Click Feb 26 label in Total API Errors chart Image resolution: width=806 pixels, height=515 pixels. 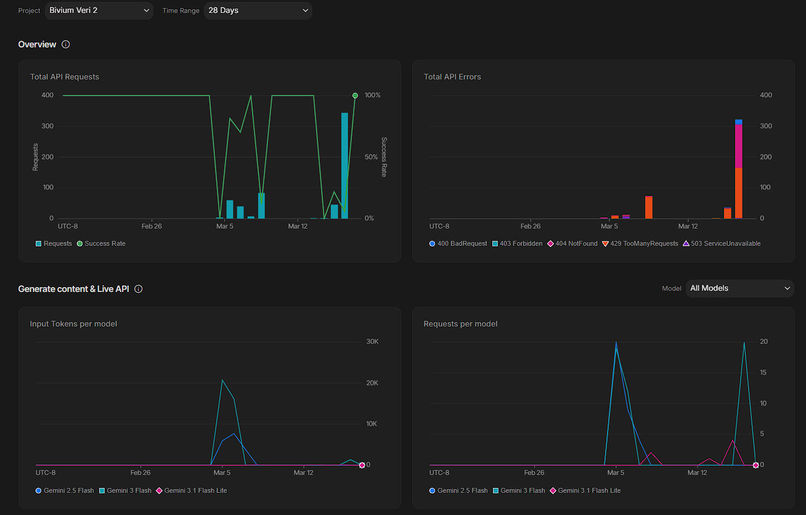(530, 226)
